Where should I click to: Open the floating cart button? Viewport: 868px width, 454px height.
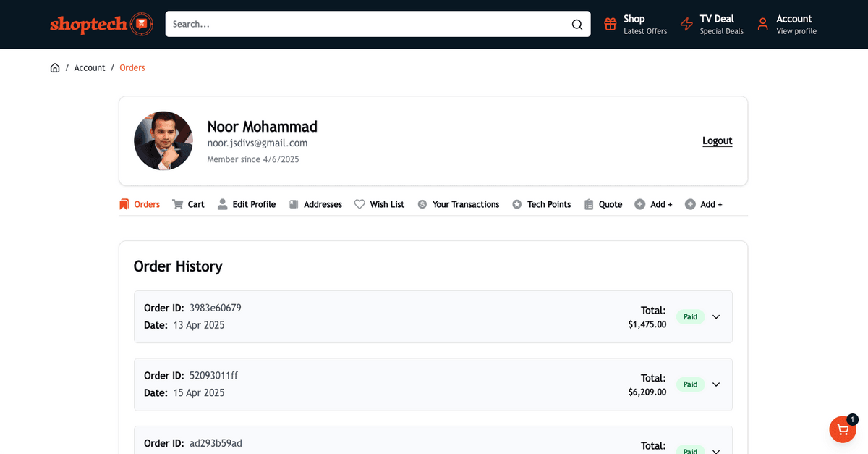(x=843, y=429)
